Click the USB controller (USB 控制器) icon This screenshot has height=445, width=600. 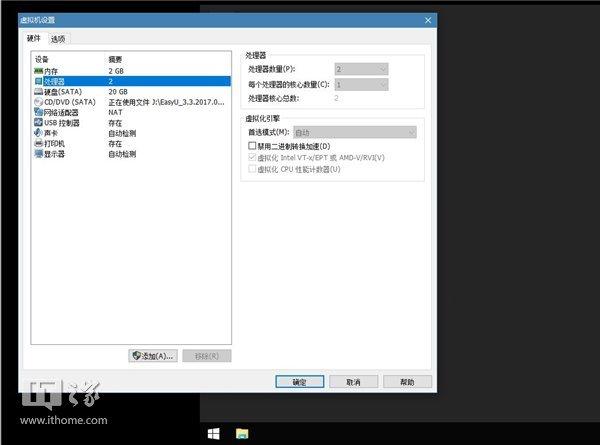(38, 122)
